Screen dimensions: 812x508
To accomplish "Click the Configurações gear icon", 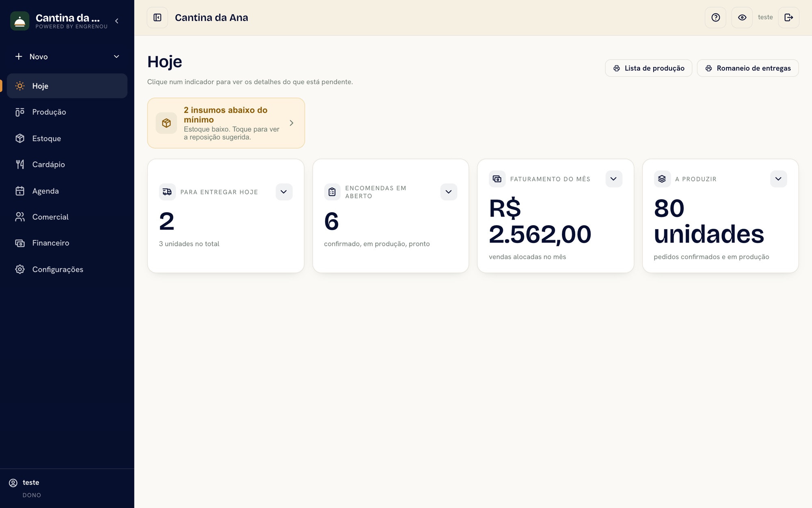I will click(x=20, y=269).
